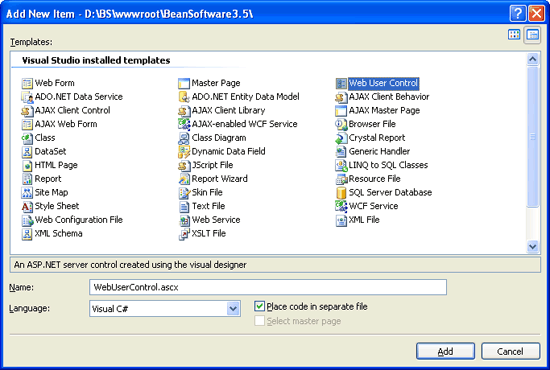Choose the ADO.NET Data Service icon

click(x=27, y=97)
